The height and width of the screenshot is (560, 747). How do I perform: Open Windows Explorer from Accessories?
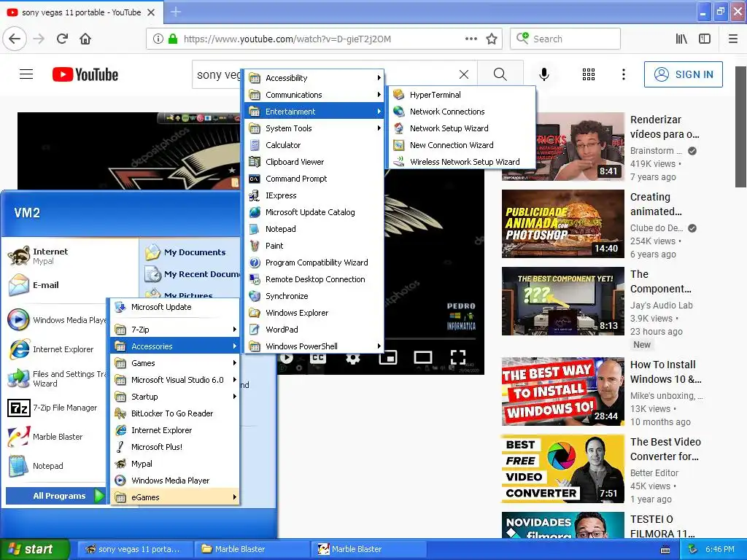pos(314,313)
